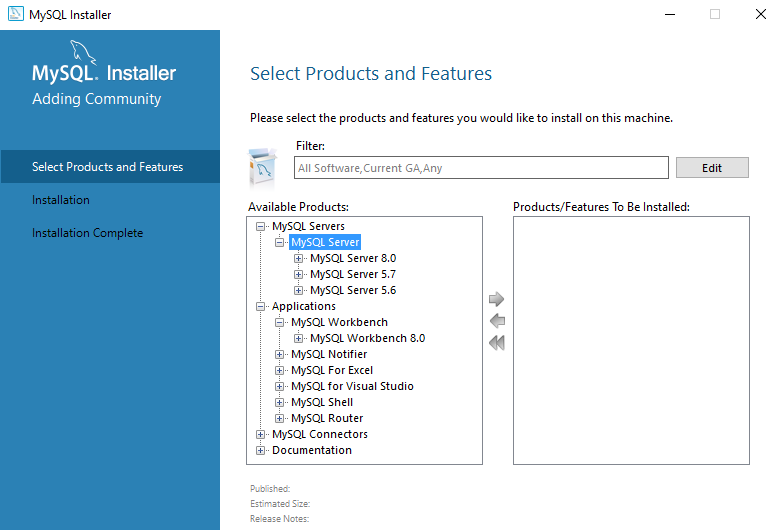Expand the MySQL Server 5.6 node
784x530 pixels.
298,290
